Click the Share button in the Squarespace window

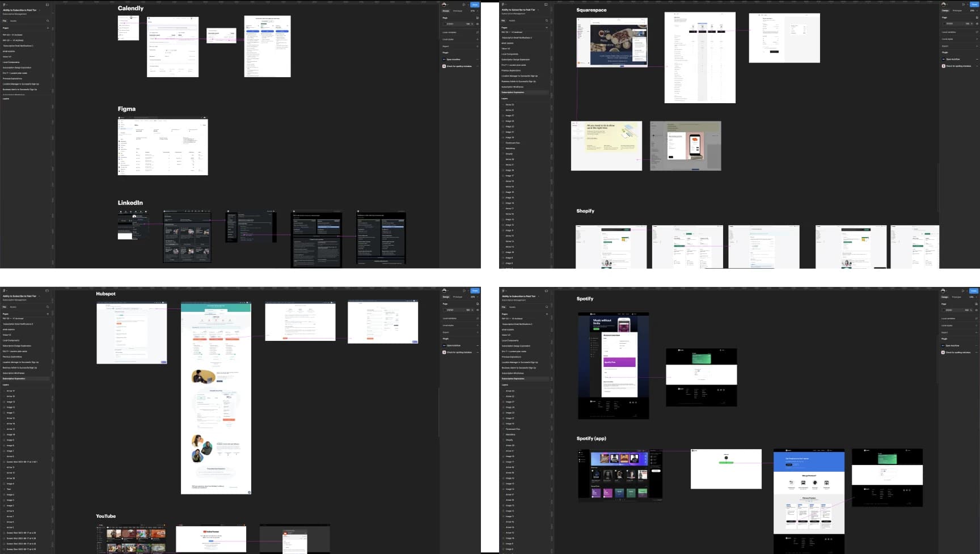pos(974,5)
